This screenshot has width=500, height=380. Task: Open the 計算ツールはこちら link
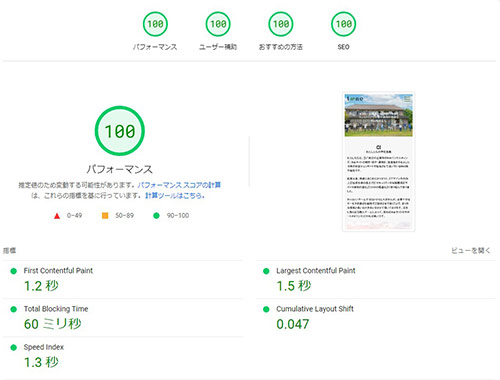(175, 195)
